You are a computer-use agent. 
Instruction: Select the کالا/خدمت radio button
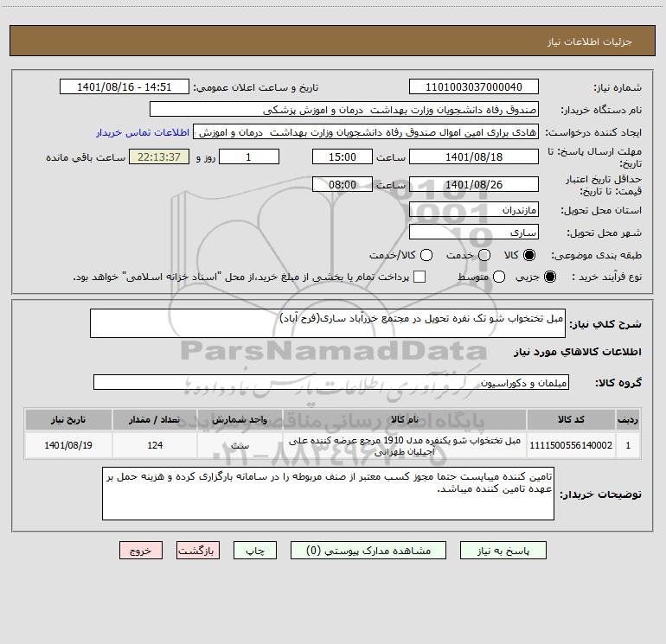426,255
